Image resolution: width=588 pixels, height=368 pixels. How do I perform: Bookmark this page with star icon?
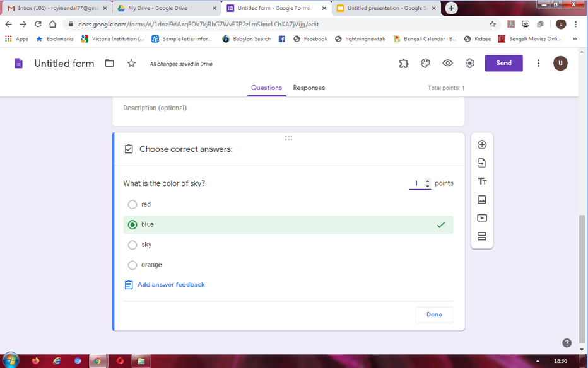pos(492,25)
